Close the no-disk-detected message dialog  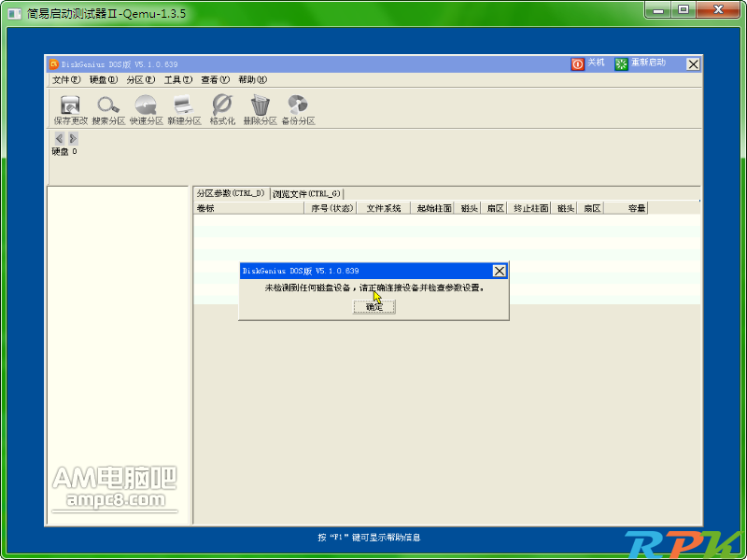tap(499, 271)
